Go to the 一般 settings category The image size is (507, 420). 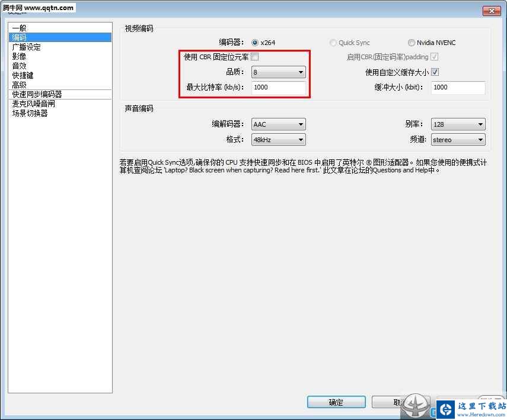click(19, 28)
